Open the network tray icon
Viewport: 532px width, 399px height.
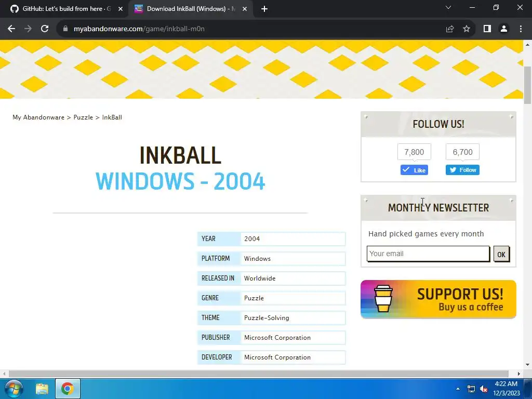pyautogui.click(x=471, y=389)
